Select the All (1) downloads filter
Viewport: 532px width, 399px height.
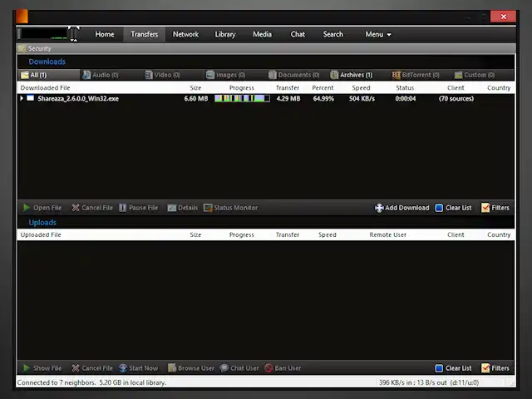48,75
